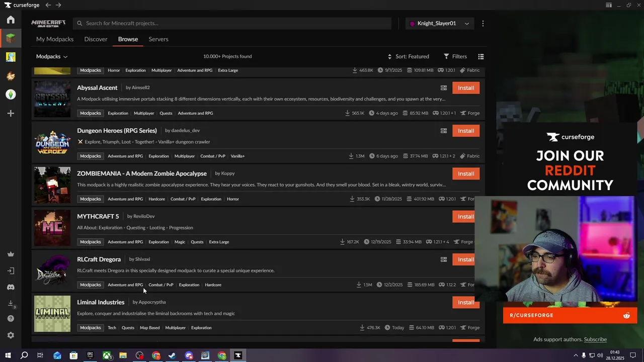Switch to My Modpacks tab

coord(55,39)
